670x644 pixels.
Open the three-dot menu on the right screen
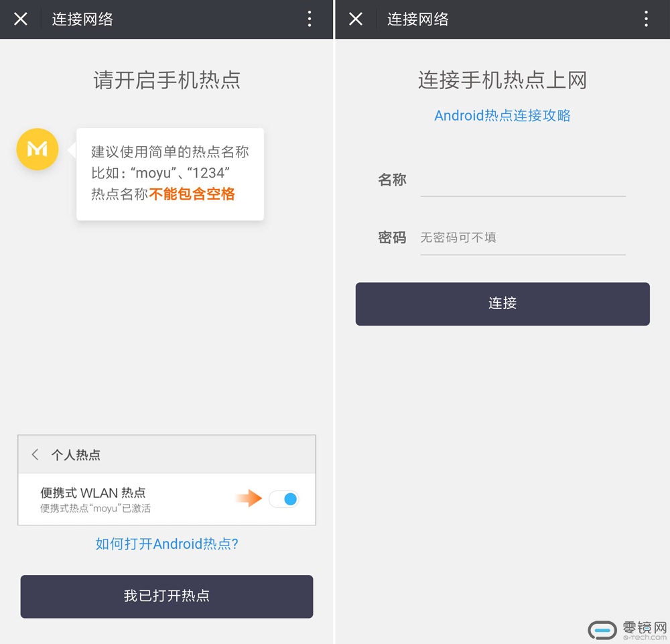click(x=646, y=19)
